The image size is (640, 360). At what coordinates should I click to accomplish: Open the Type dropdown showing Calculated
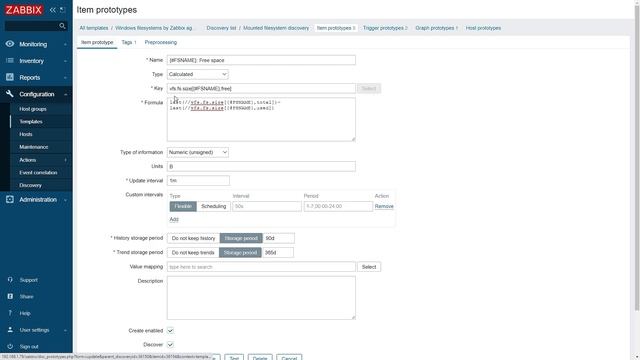click(x=198, y=74)
